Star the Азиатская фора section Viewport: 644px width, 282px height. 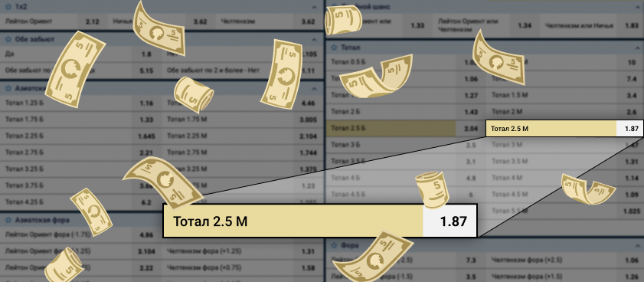tap(8, 220)
